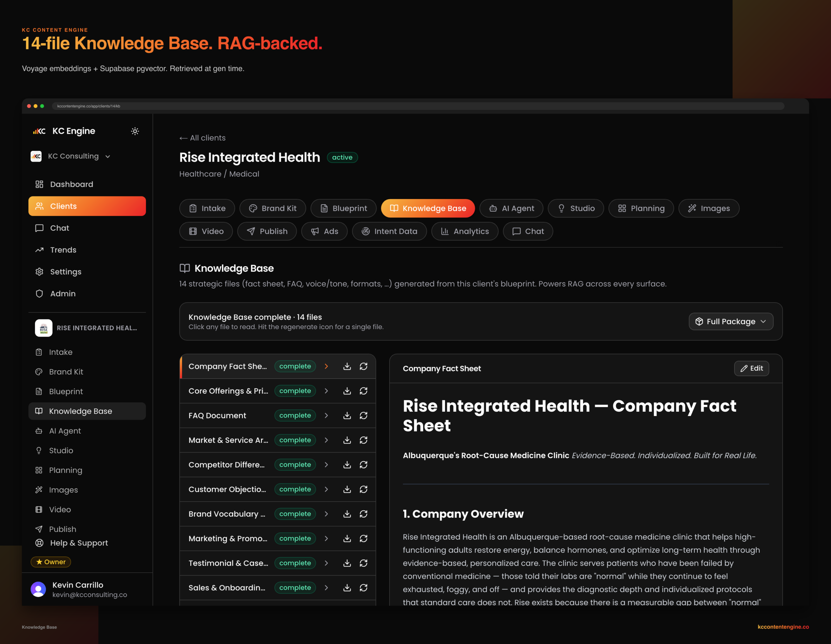Expand the Competitor Differentiation row chevron
This screenshot has height=644, width=831.
(326, 465)
